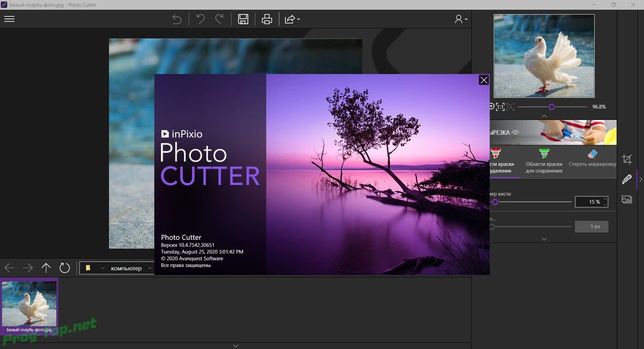The width and height of the screenshot is (644, 349).
Task: Save the image with the floppy icon
Action: tap(243, 19)
